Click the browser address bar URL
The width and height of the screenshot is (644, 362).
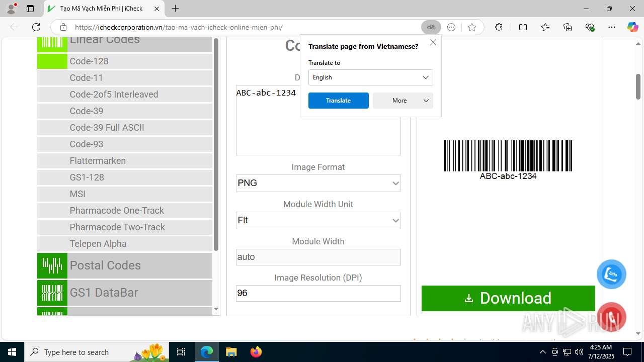pyautogui.click(x=179, y=27)
